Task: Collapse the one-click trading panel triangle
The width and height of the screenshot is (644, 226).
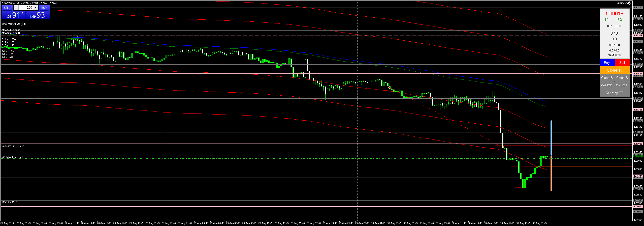Action: point(2,3)
